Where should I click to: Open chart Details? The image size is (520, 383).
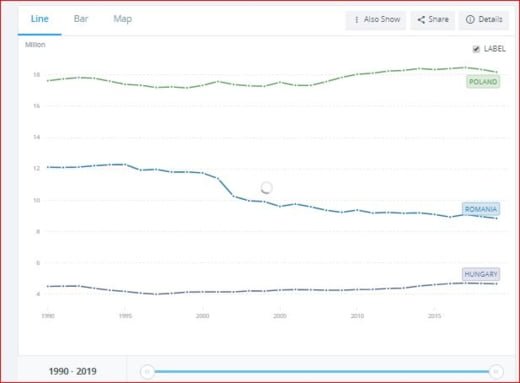point(484,20)
